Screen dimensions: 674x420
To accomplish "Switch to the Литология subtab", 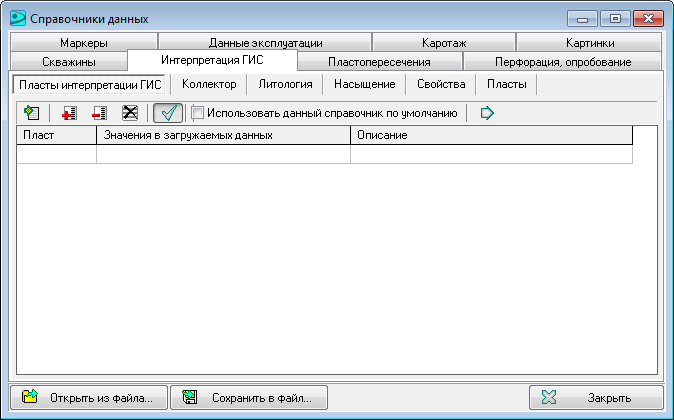I will [285, 84].
